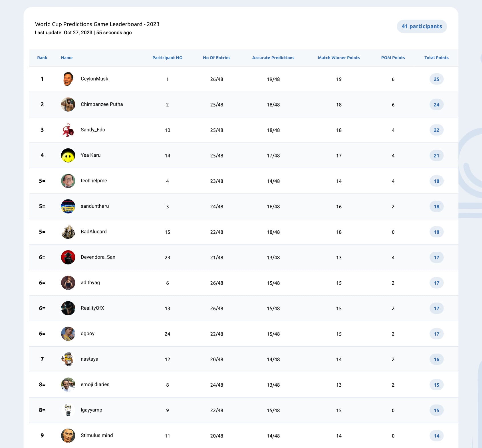The width and height of the screenshot is (482, 448).
Task: Click the POM Points column header
Action: [x=393, y=58]
